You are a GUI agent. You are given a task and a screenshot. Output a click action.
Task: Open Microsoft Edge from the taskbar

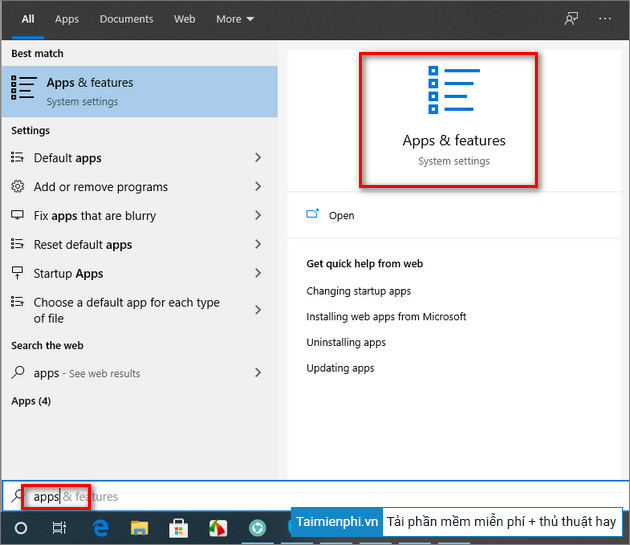(x=99, y=527)
